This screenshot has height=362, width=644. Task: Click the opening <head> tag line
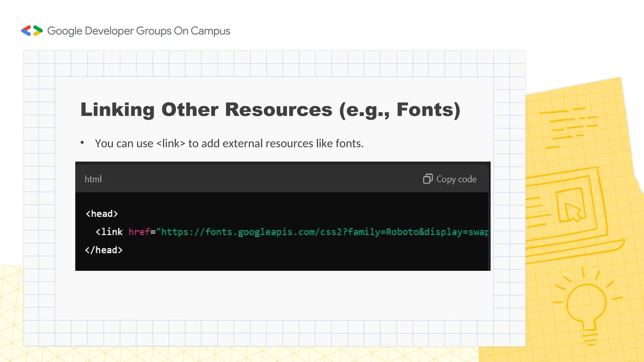click(102, 214)
